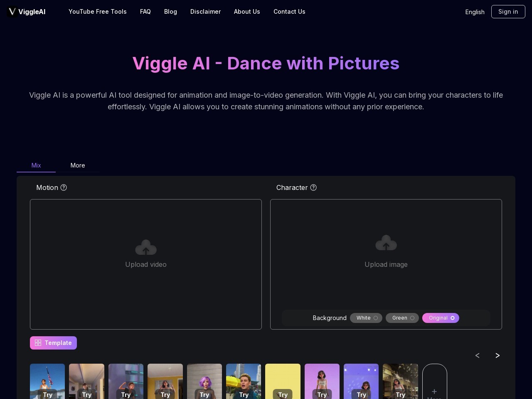This screenshot has height=399, width=532.
Task: Click the ViggleAI logo icon
Action: tap(12, 12)
